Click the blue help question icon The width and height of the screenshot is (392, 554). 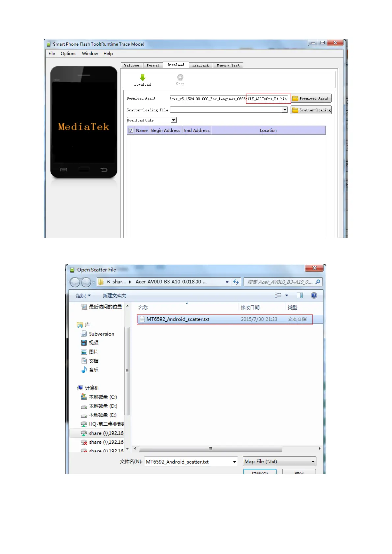pos(314,295)
